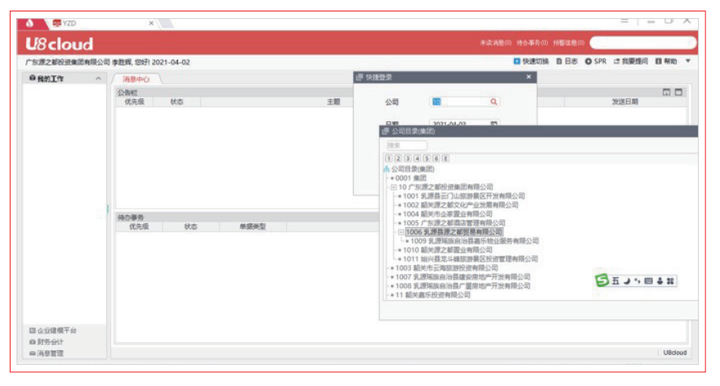720x386 pixels.
Task: Open the calendar icon in 日期 field
Action: pos(494,123)
